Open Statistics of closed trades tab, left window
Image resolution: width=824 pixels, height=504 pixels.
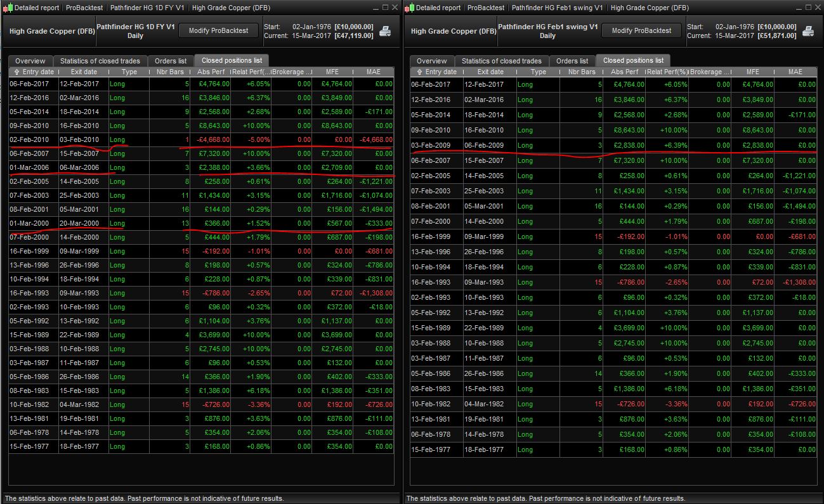coord(100,61)
